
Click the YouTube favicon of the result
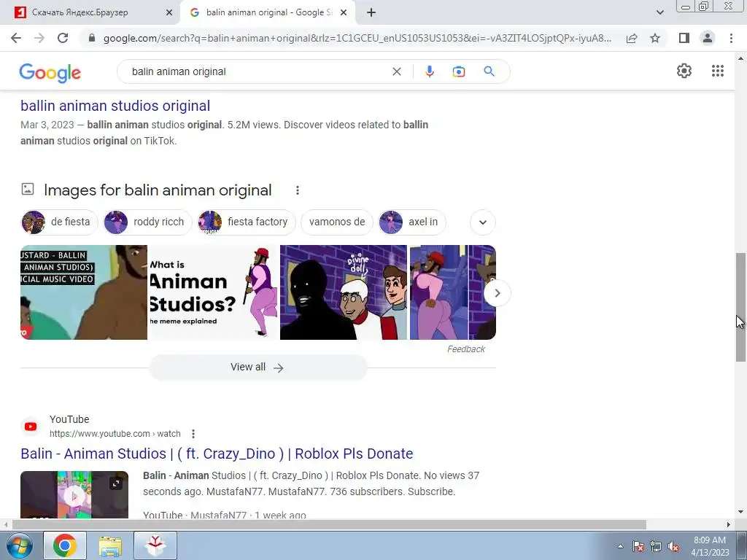tap(31, 426)
